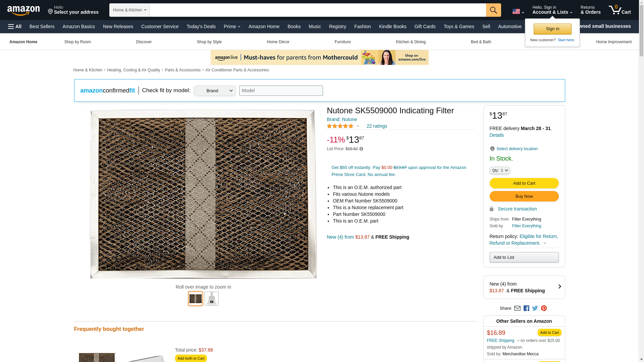Click the search magnifier button

point(493,10)
